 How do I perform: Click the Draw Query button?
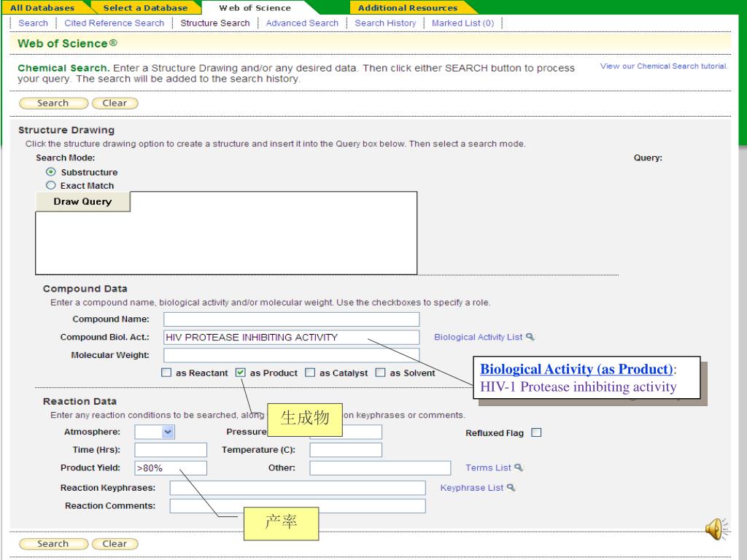point(82,201)
